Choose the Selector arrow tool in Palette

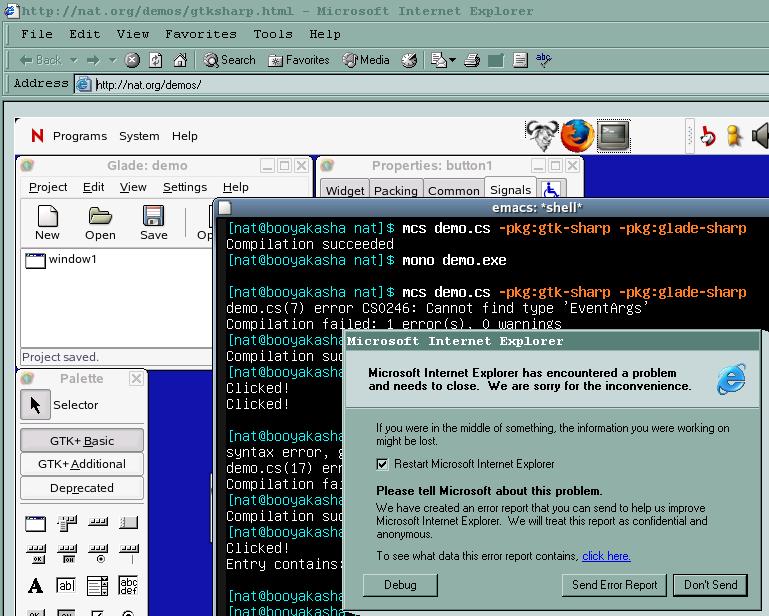click(x=35, y=405)
